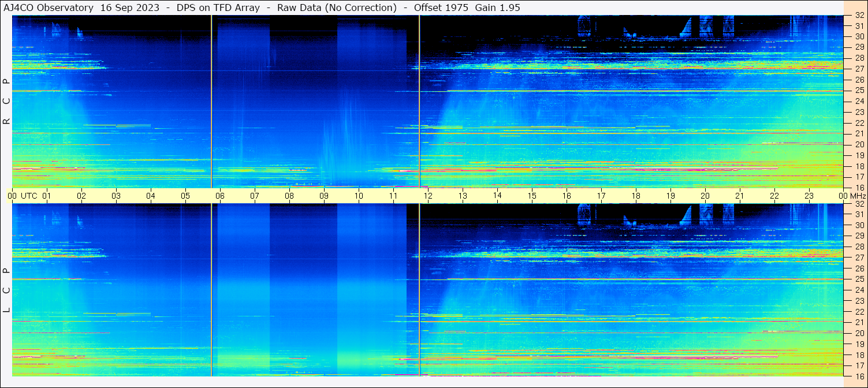This screenshot has width=868, height=388.
Task: Click the 26 MHz label on LCP scale
Action: 859,268
